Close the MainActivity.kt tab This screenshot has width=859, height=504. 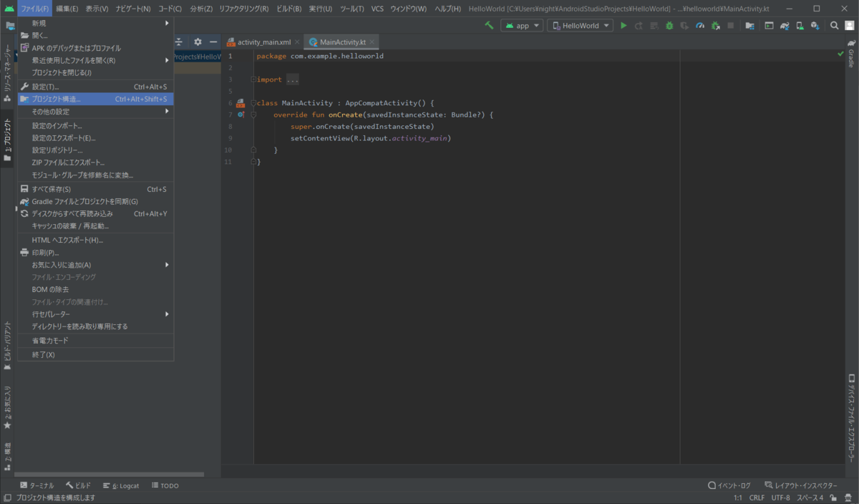[372, 42]
